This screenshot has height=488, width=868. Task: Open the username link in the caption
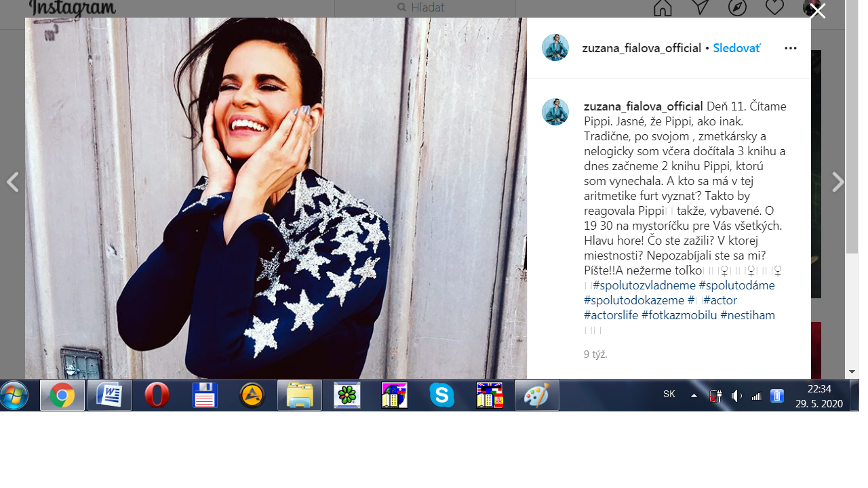coord(644,106)
